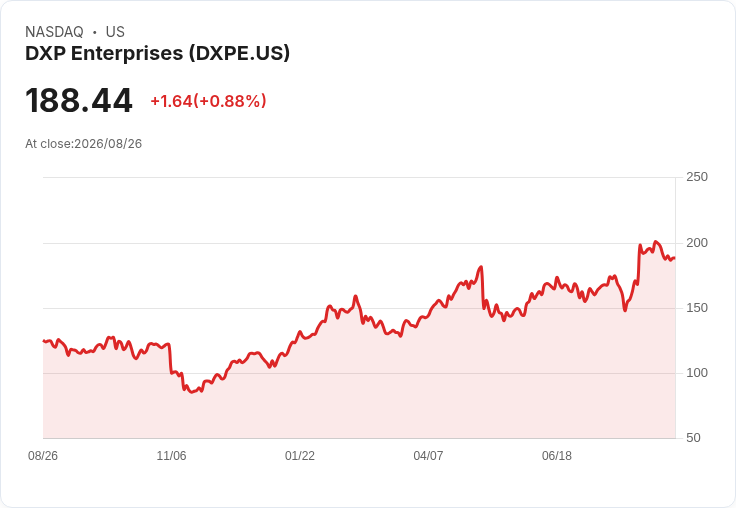Click the 100 y-axis price label

coord(697,373)
